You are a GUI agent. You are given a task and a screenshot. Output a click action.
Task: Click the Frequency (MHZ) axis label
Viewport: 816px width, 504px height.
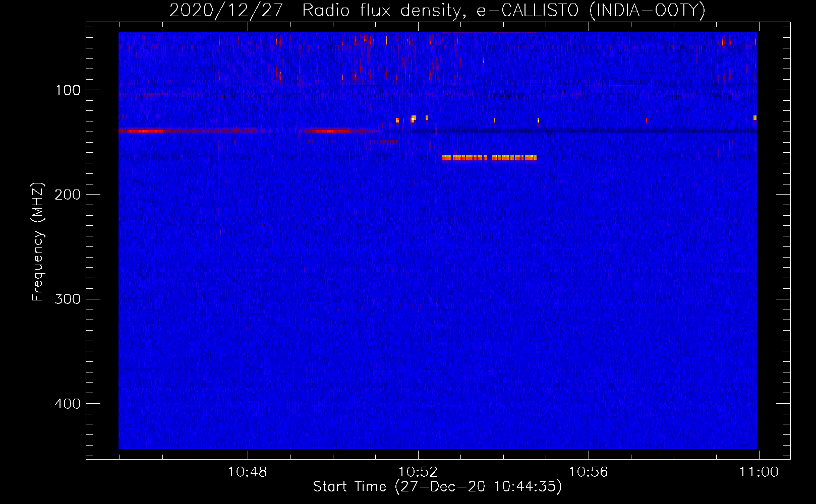38,242
